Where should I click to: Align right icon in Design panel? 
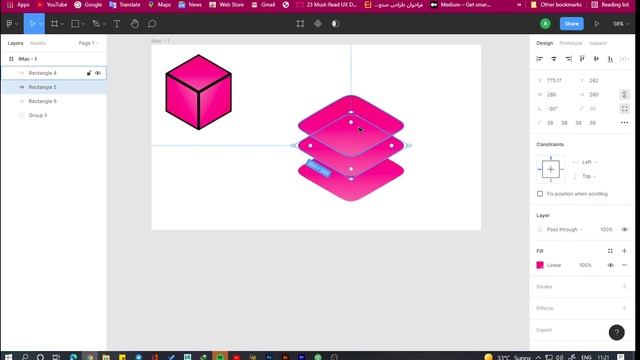(568, 59)
